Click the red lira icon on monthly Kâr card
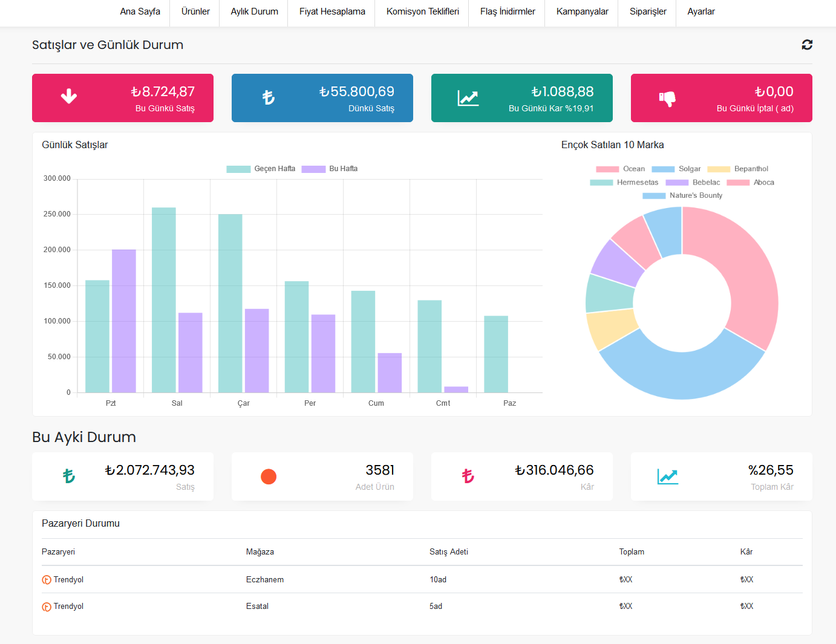 pyautogui.click(x=468, y=476)
